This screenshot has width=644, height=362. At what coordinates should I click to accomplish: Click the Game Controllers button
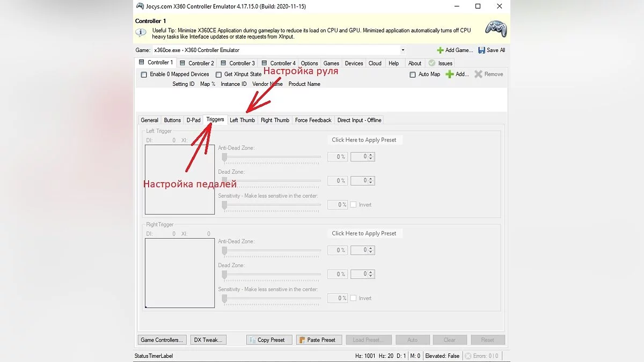162,340
